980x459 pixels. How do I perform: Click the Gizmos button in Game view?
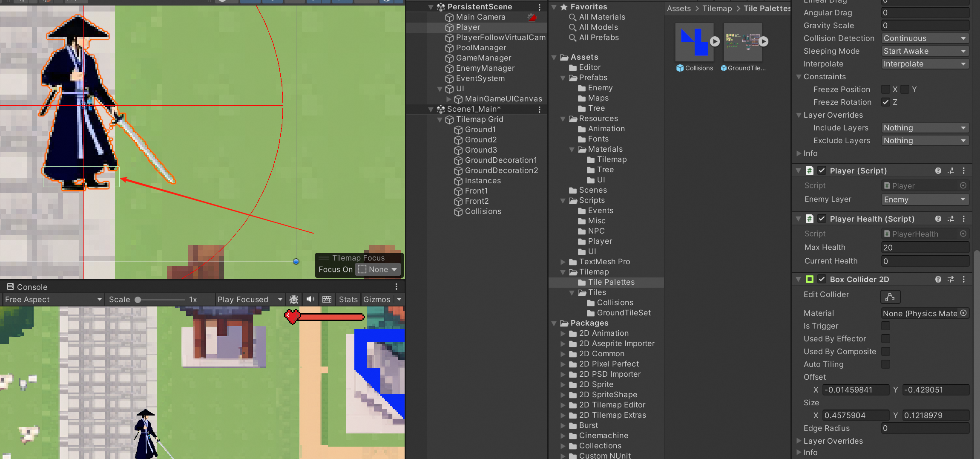tap(376, 299)
